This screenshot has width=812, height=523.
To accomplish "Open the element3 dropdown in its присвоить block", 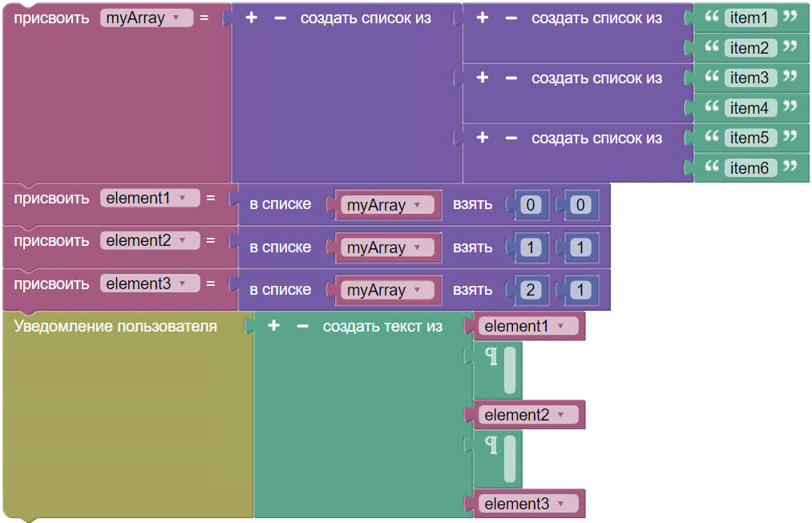I will [150, 284].
